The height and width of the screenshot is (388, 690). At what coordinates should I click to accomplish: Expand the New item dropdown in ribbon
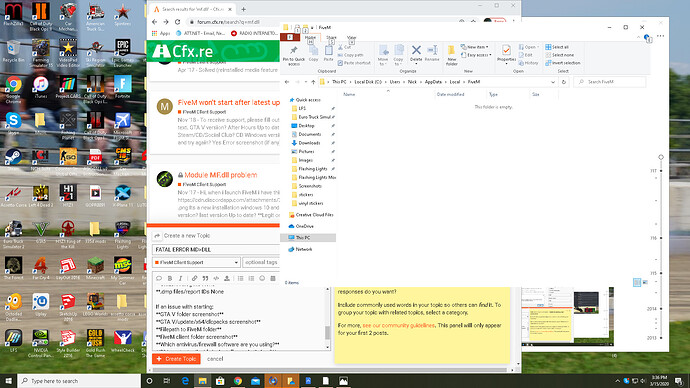(474, 47)
